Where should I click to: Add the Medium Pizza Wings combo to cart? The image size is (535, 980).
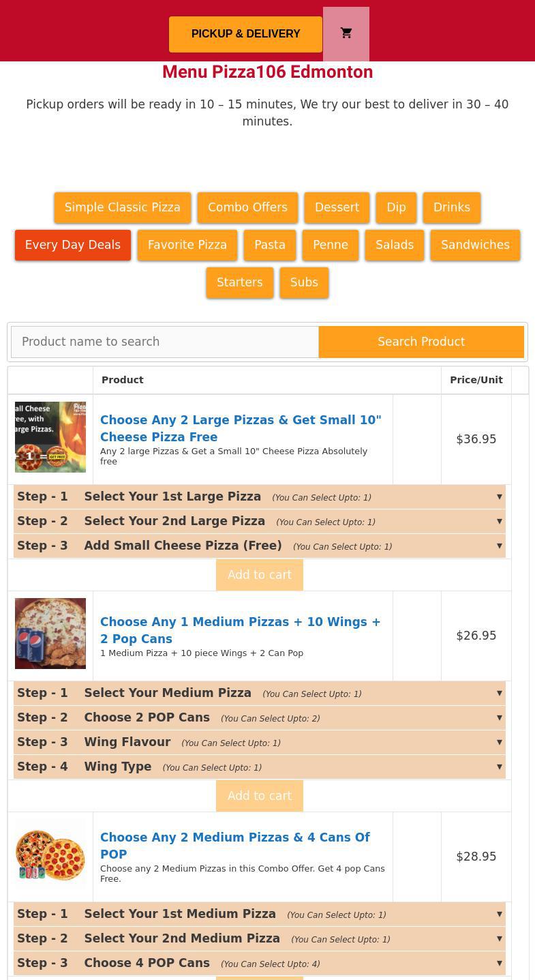coord(260,796)
